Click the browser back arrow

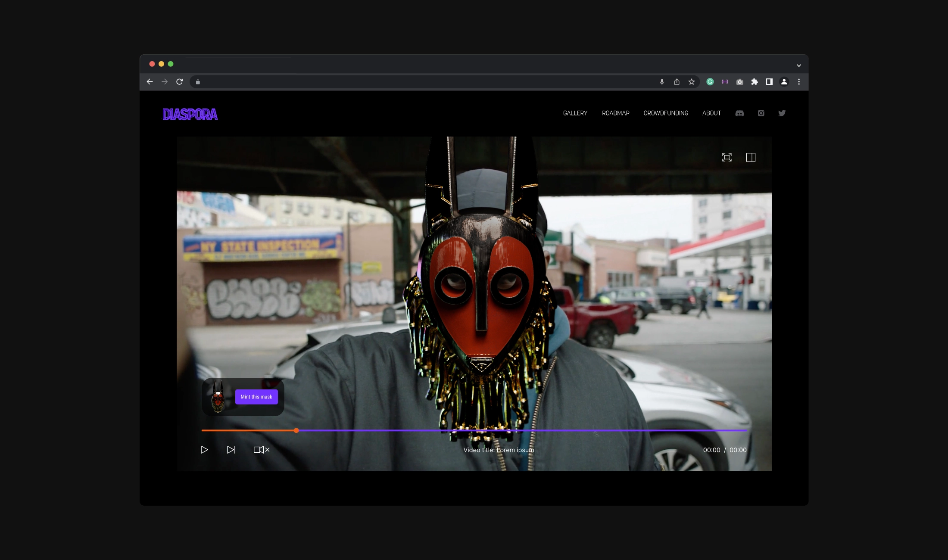[x=150, y=82]
